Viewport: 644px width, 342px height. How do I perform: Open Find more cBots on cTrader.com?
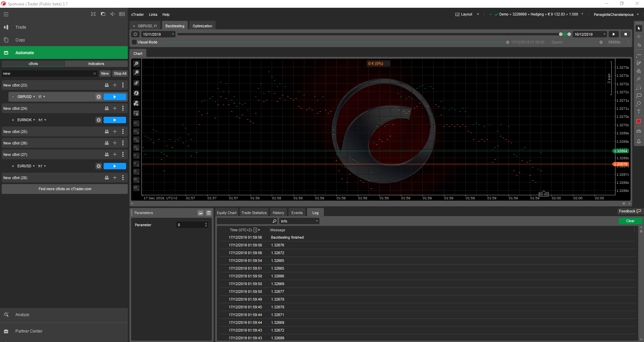(65, 189)
